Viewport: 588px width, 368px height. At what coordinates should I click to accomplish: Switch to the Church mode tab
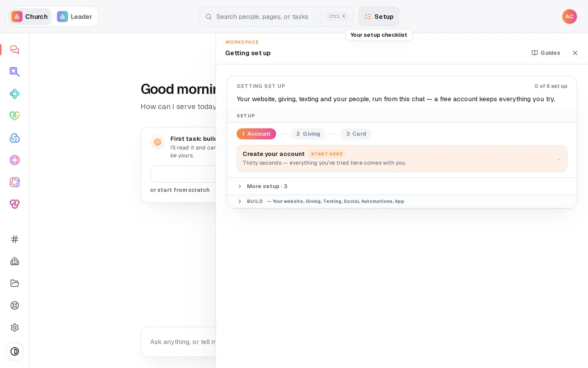click(30, 17)
